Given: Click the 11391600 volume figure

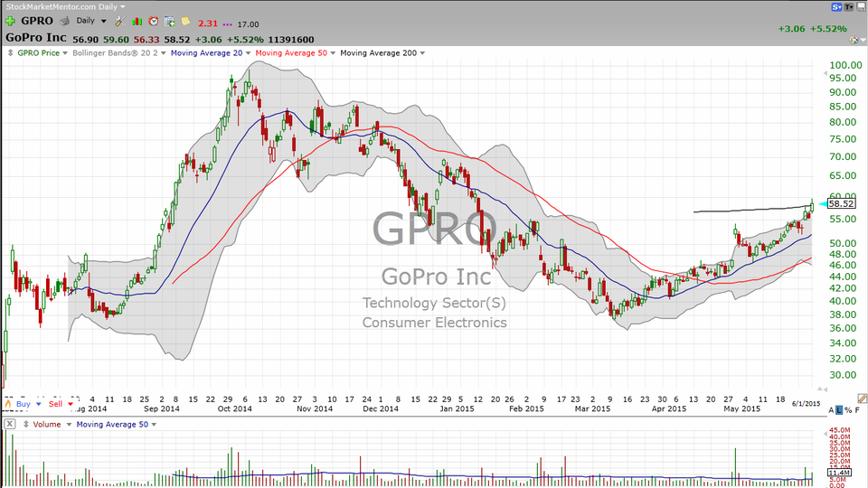Looking at the screenshot, I should point(291,40).
